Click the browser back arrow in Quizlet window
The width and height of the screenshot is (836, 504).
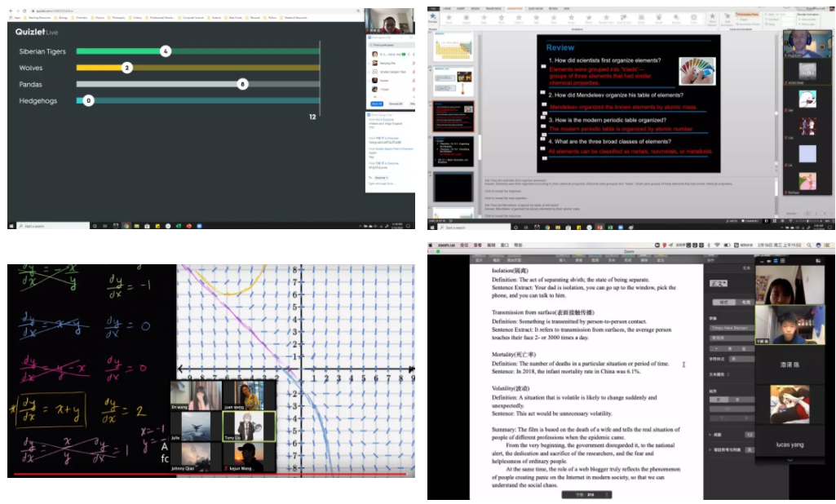11,11
